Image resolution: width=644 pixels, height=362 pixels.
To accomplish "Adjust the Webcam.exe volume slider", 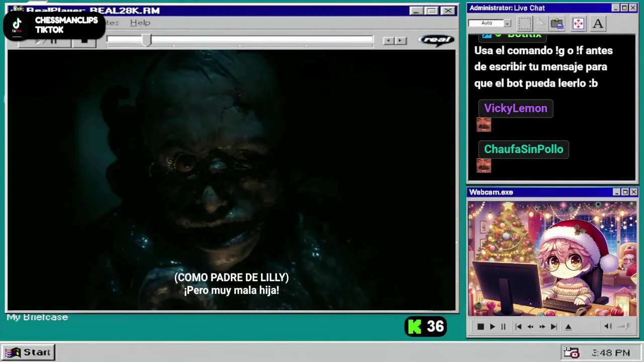I will [x=624, y=326].
